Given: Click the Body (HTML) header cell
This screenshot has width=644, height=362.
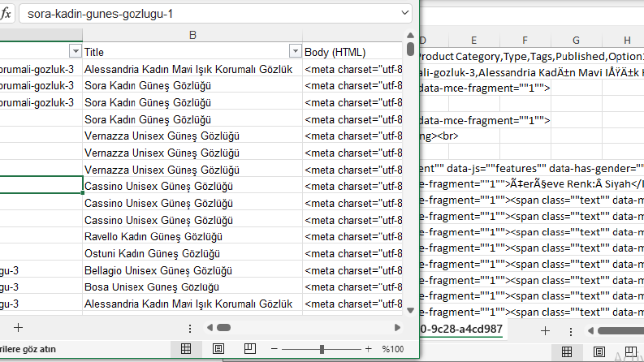Looking at the screenshot, I should tap(353, 52).
